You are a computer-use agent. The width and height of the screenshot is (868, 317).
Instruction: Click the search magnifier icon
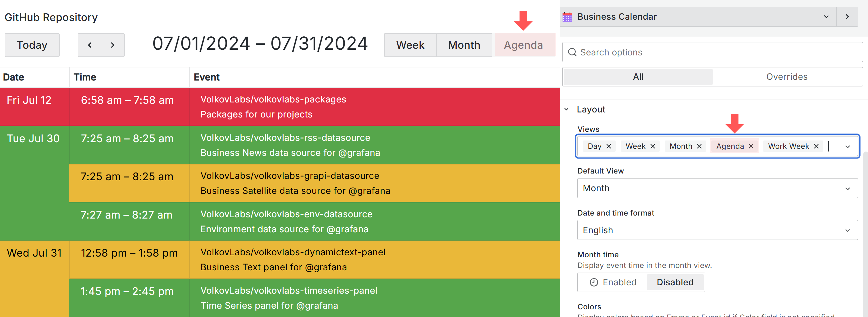pos(572,52)
